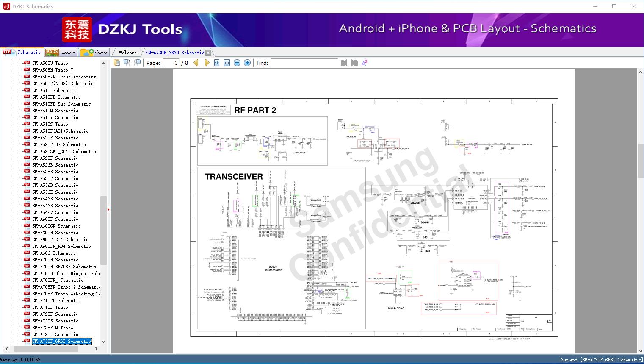Toggle match case search icon
Viewport: 644px width, 364px height.
(364, 63)
